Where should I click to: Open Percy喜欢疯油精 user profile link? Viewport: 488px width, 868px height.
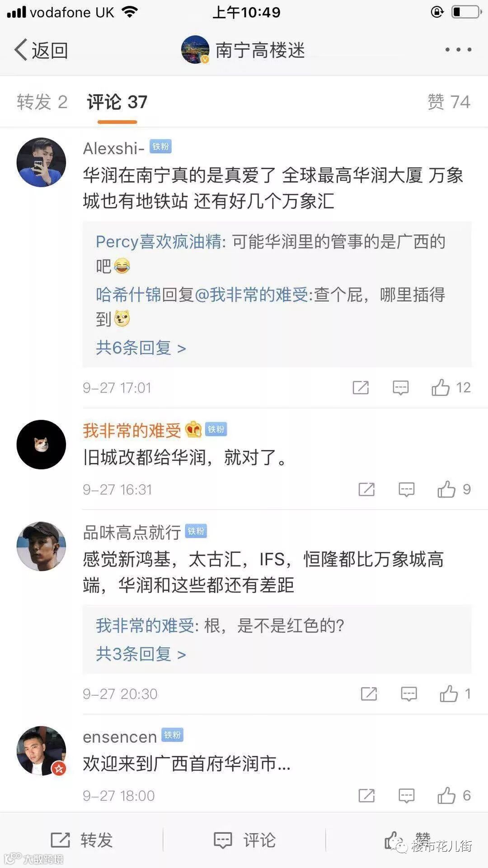tap(158, 242)
